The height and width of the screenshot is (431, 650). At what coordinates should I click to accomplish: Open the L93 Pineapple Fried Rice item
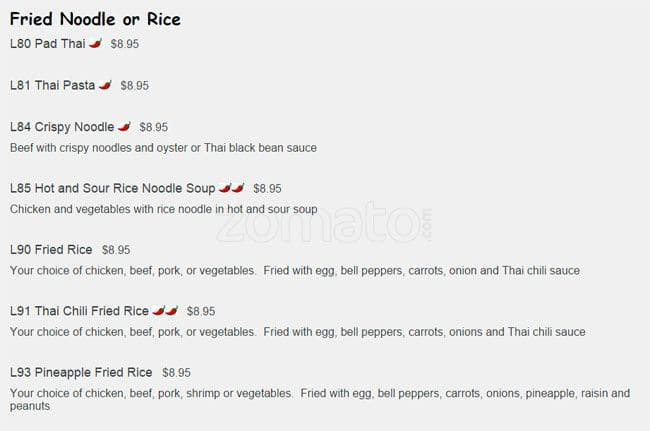click(81, 373)
